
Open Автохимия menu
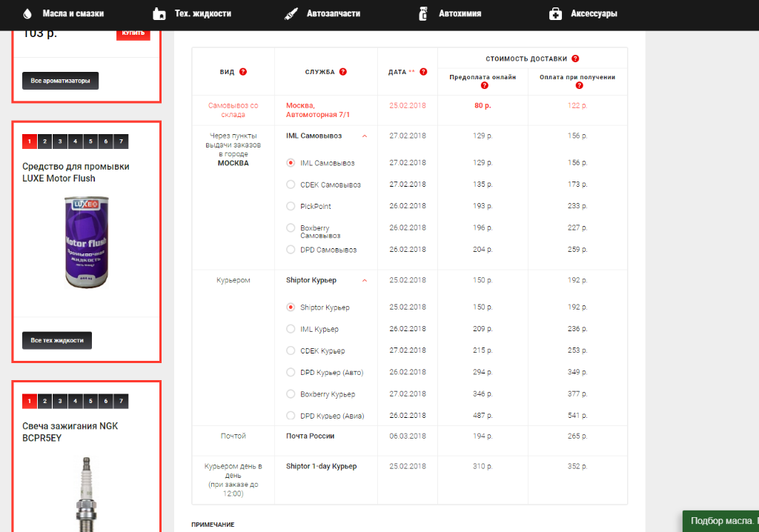(x=460, y=13)
